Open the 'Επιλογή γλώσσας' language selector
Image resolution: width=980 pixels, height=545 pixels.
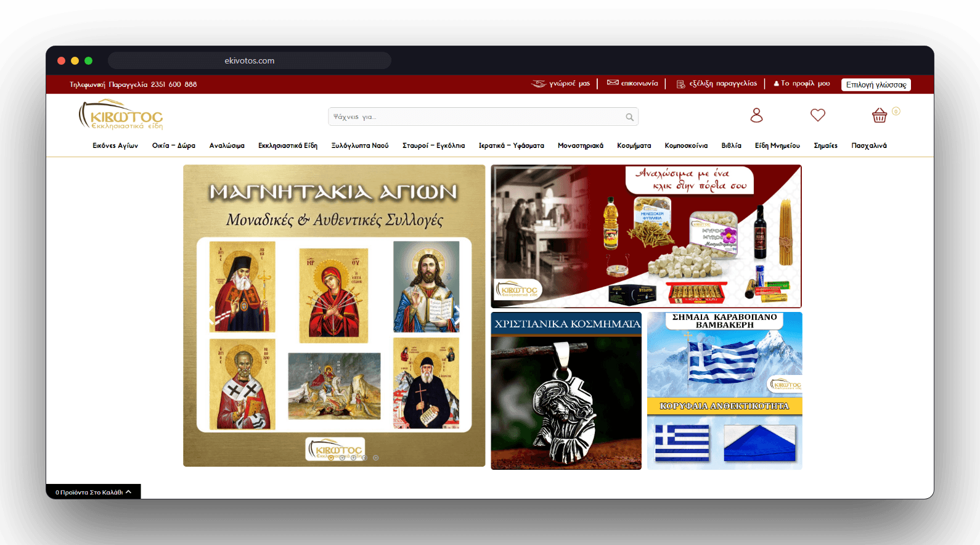point(876,84)
